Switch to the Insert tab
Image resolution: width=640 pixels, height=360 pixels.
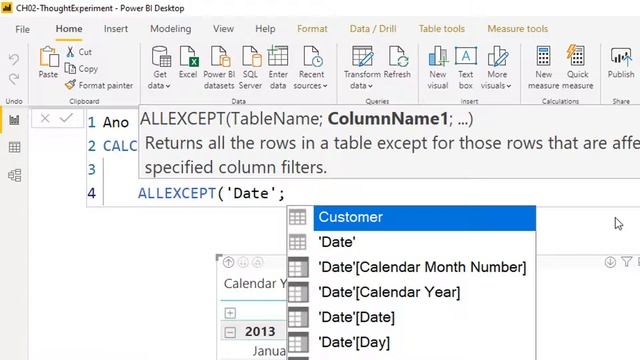point(116,29)
